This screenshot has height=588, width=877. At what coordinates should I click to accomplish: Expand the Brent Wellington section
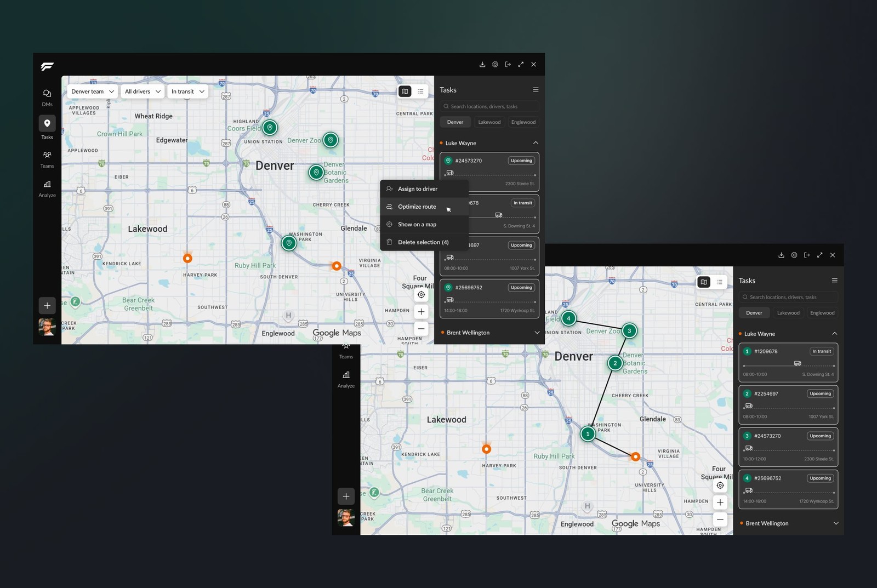[x=537, y=332]
